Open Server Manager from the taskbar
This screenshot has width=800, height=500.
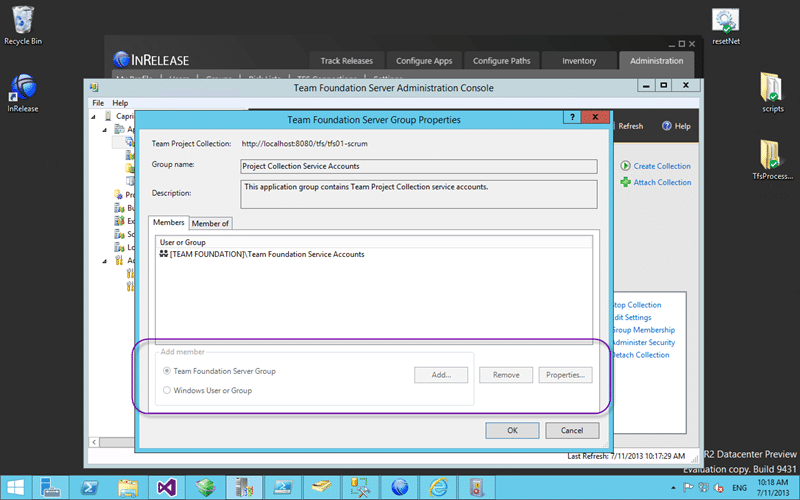coord(51,488)
